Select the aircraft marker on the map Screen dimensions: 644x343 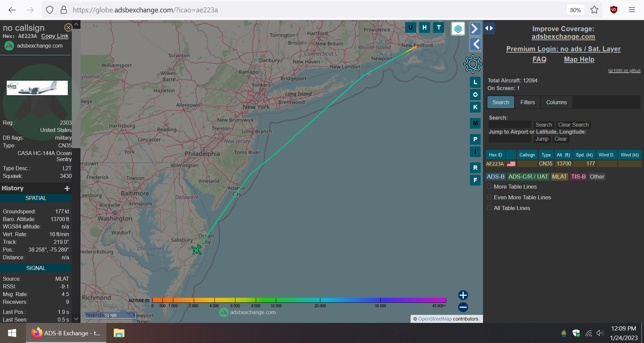[x=197, y=250]
